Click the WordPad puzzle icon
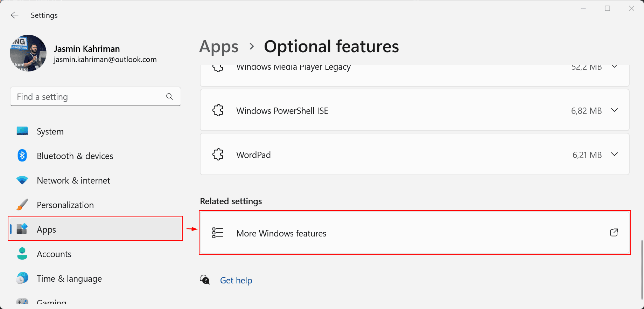This screenshot has width=644, height=309. click(218, 154)
